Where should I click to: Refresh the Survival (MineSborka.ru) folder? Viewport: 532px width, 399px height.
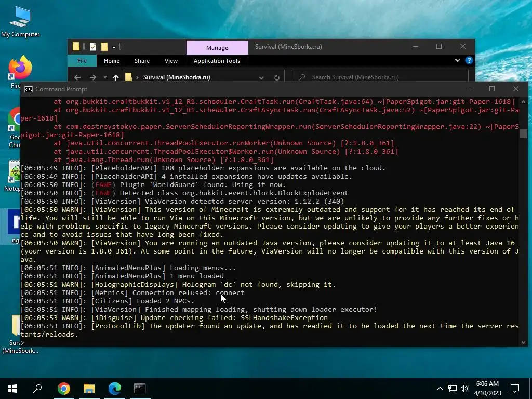[x=276, y=78]
